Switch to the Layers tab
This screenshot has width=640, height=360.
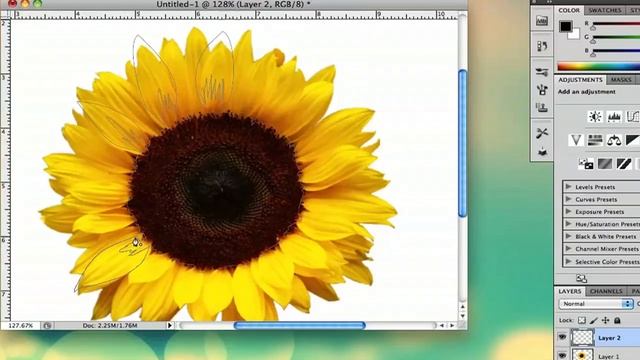pos(570,291)
